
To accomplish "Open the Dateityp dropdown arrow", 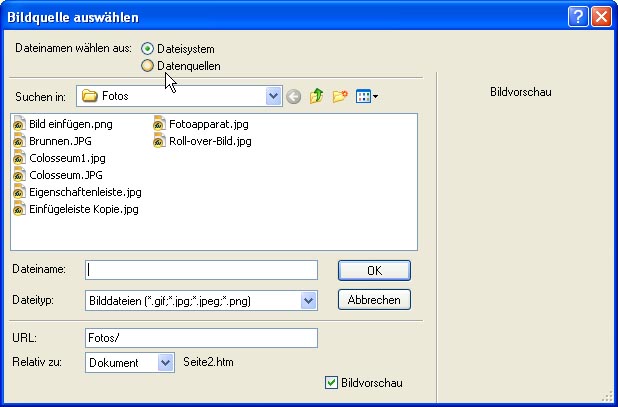I will coord(309,301).
